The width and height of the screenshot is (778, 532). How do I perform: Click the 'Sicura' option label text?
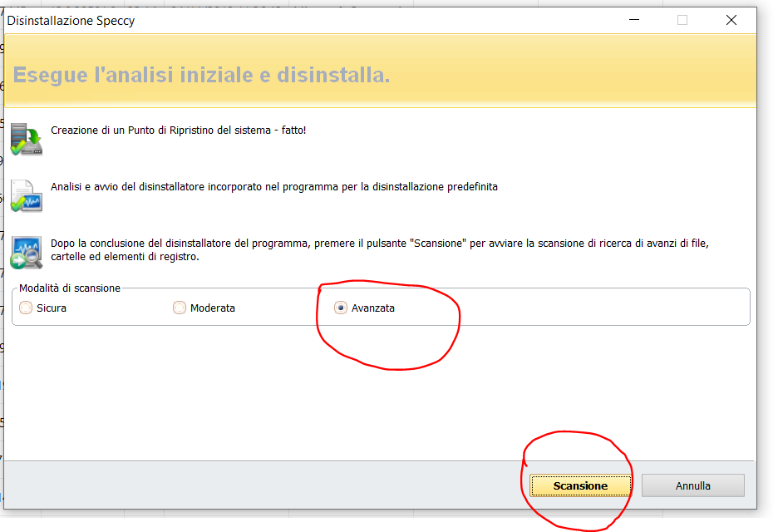tap(52, 308)
